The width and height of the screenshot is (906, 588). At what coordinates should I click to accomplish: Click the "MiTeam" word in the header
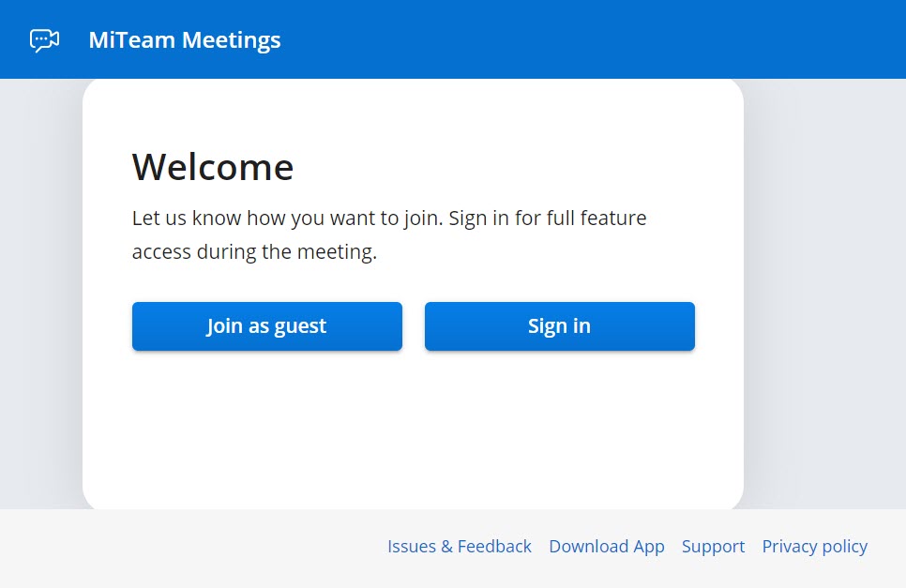pos(131,40)
